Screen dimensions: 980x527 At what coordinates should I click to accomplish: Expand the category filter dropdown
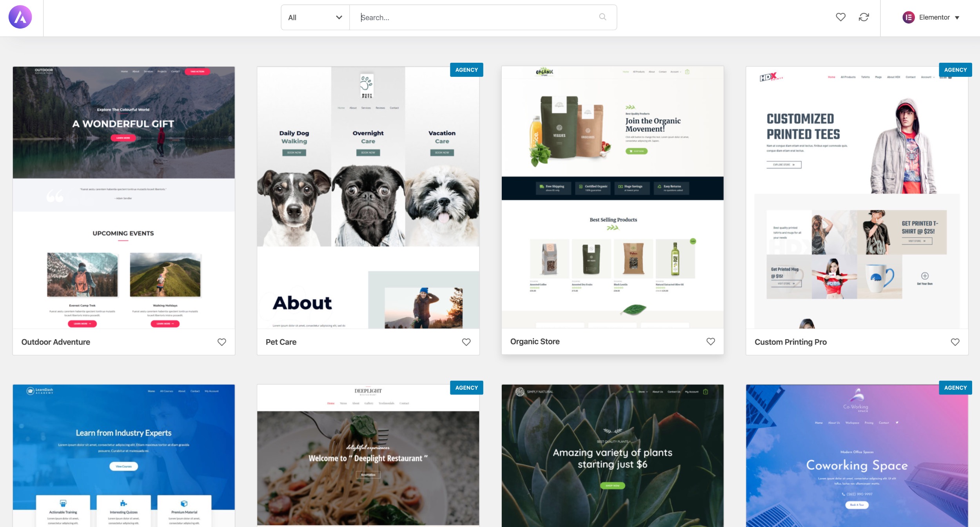coord(314,17)
